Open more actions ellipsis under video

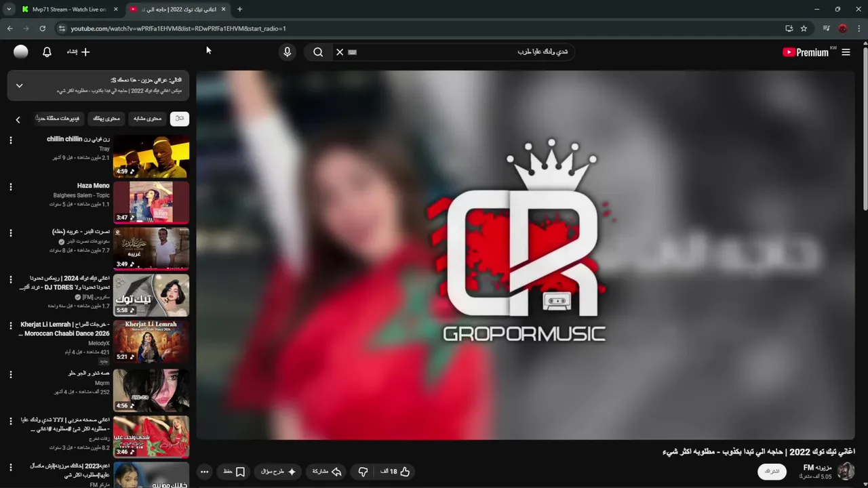click(x=204, y=472)
